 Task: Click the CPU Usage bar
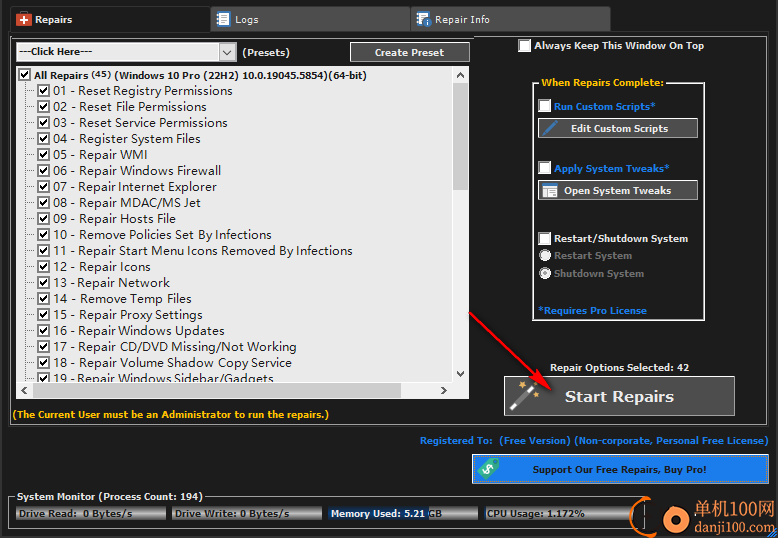tap(559, 514)
